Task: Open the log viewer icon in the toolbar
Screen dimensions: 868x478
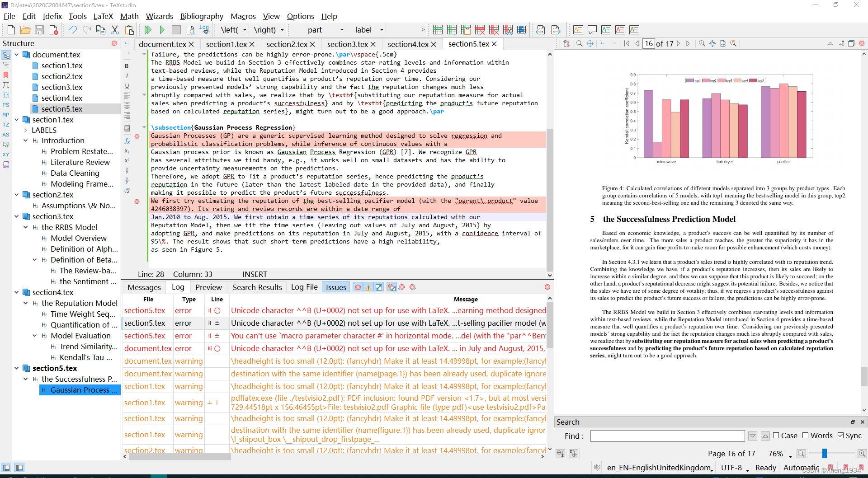Action: click(205, 29)
